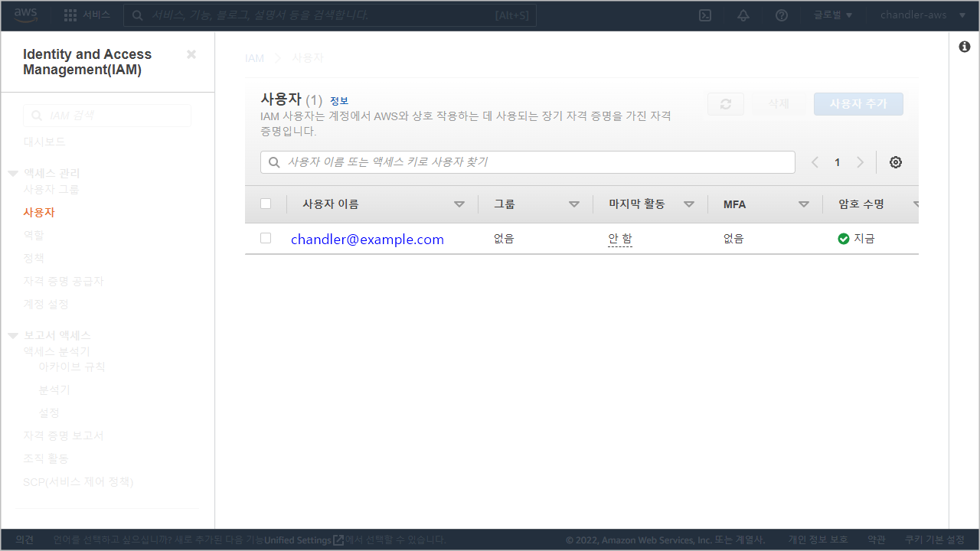This screenshot has height=551, width=980.
Task: Click the refresh users button
Action: (x=726, y=104)
